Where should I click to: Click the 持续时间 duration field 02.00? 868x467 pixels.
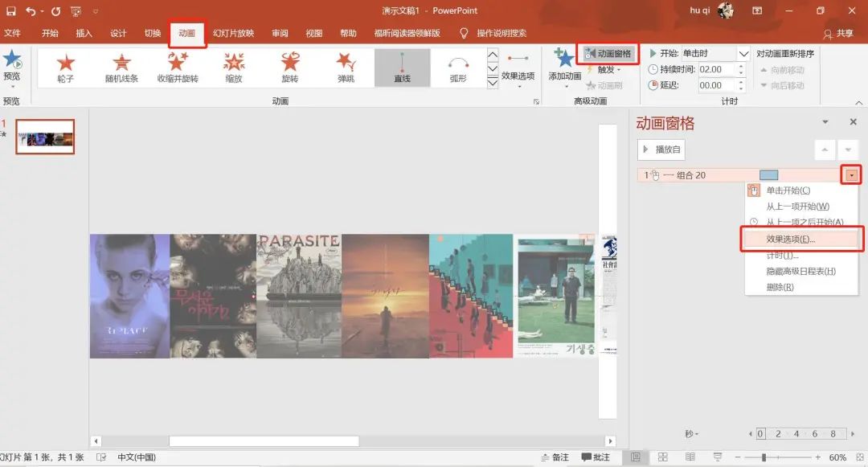[716, 70]
